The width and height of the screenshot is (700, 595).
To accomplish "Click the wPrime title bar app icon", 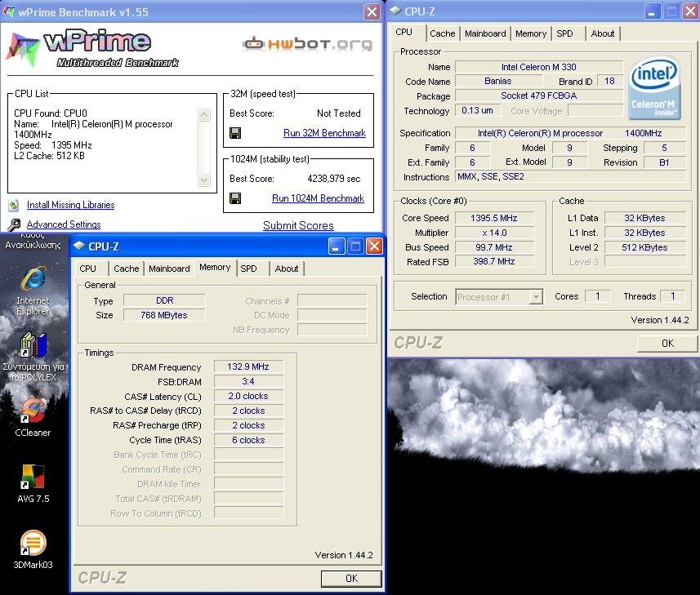I will (9, 11).
